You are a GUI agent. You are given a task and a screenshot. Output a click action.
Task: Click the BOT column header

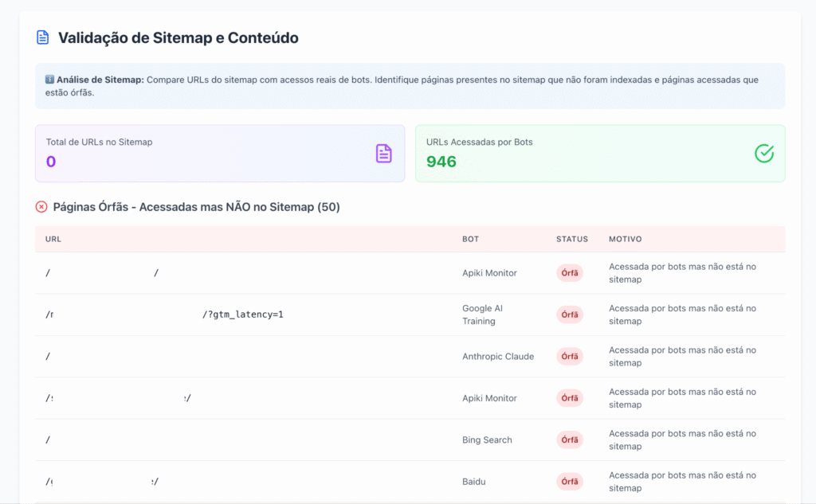pos(470,239)
